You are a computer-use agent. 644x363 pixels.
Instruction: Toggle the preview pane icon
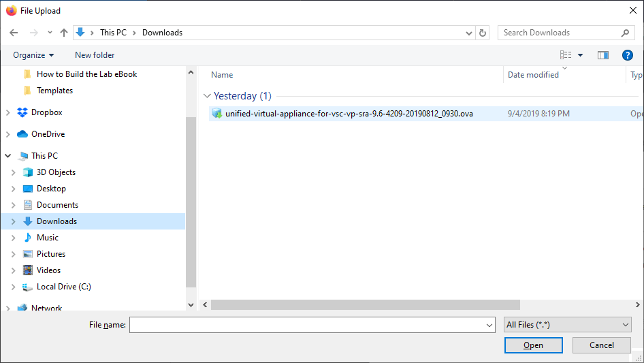click(602, 55)
